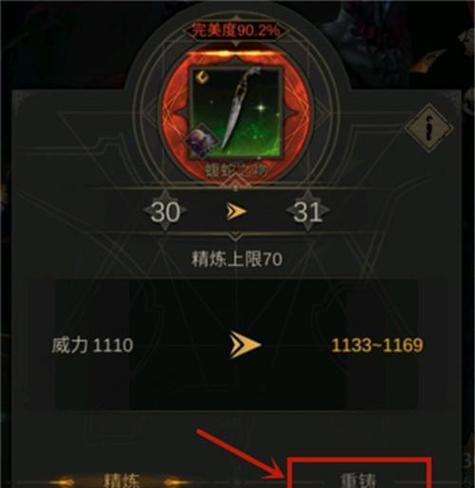
Task: Click the gold crescent icon in weapon slot
Action: tap(202, 78)
